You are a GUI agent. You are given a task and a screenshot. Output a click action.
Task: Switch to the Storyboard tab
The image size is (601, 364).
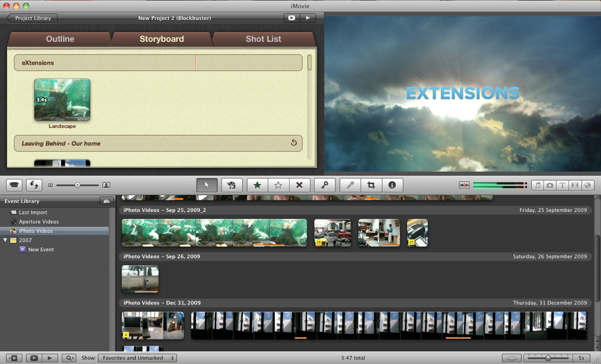point(161,39)
